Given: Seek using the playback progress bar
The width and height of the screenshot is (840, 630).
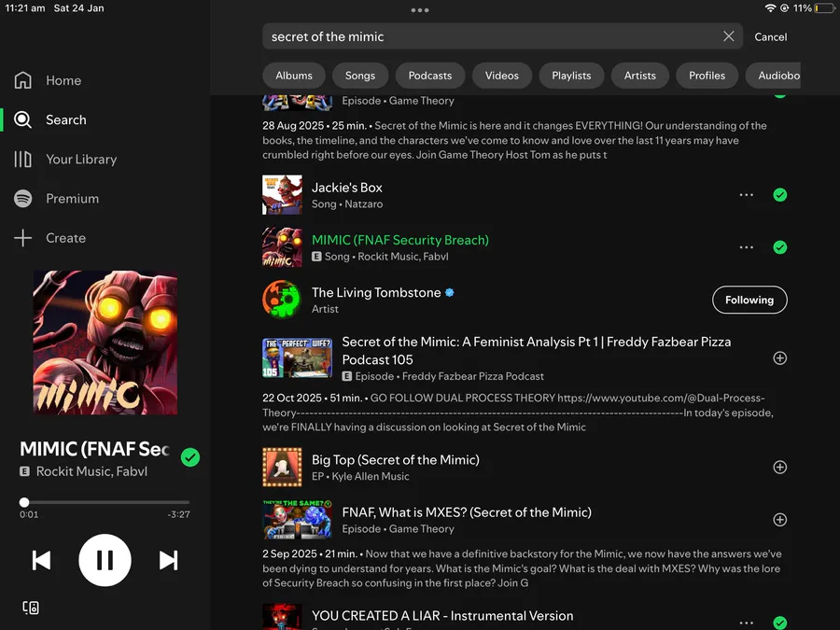Looking at the screenshot, I should point(105,502).
